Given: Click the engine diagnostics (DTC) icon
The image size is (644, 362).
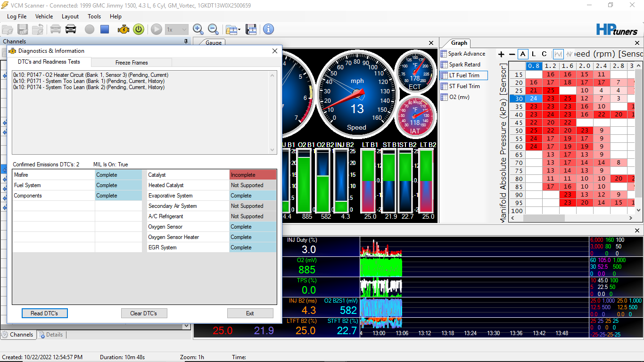Looking at the screenshot, I should tap(124, 29).
